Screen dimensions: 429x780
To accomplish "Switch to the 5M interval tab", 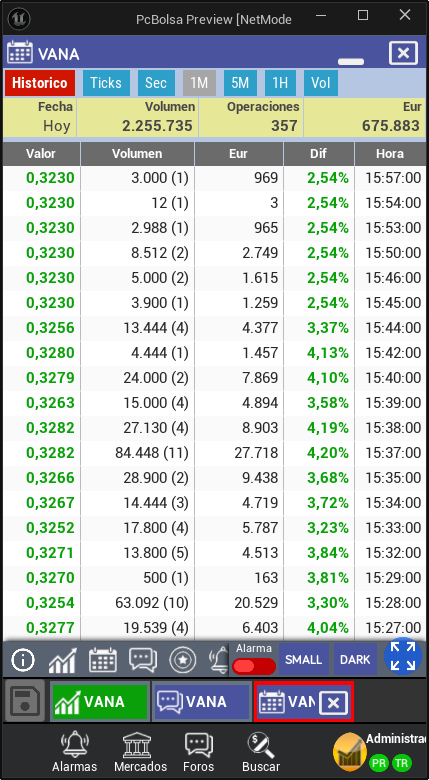I will (x=240, y=83).
